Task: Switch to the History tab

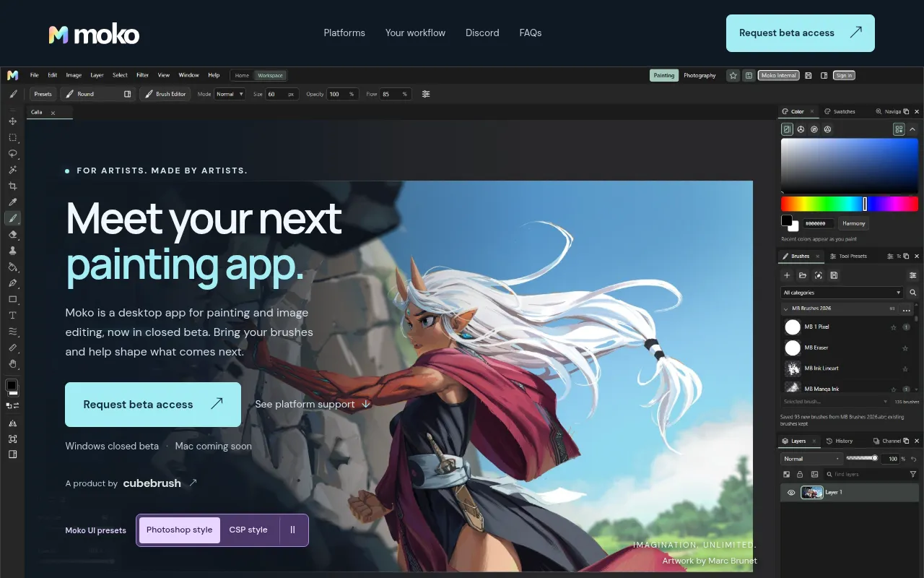Action: tap(840, 441)
